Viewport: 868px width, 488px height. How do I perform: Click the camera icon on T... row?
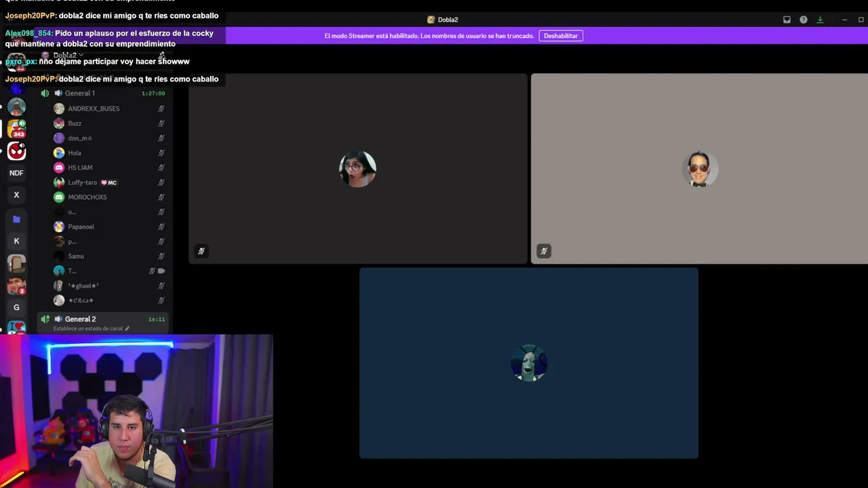(161, 271)
